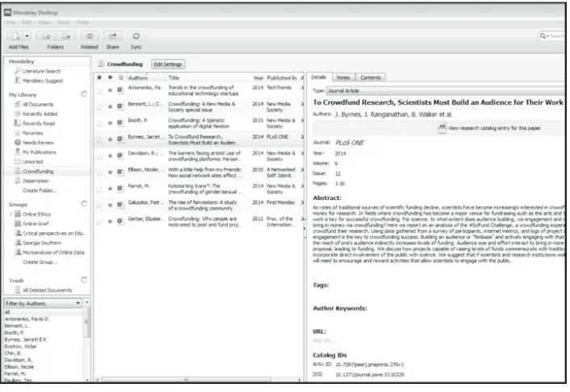Screen dimensions: 570x392
Task: Filter by author Byrnes, Jarrett E K
Action: point(25,340)
